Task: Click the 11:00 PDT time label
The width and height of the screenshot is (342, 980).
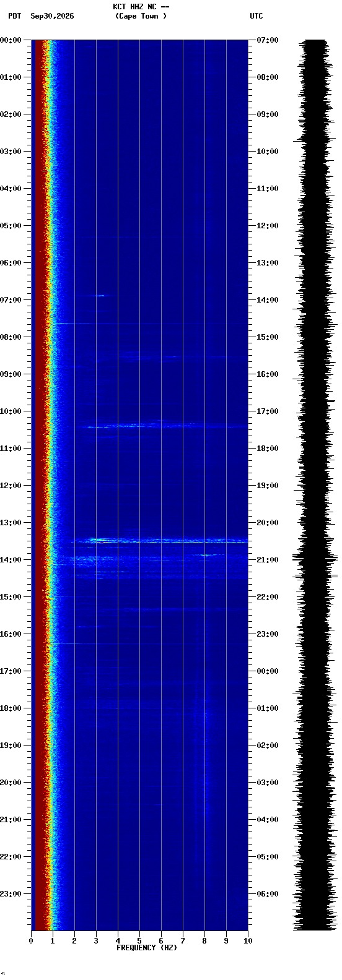Action: pyautogui.click(x=11, y=449)
